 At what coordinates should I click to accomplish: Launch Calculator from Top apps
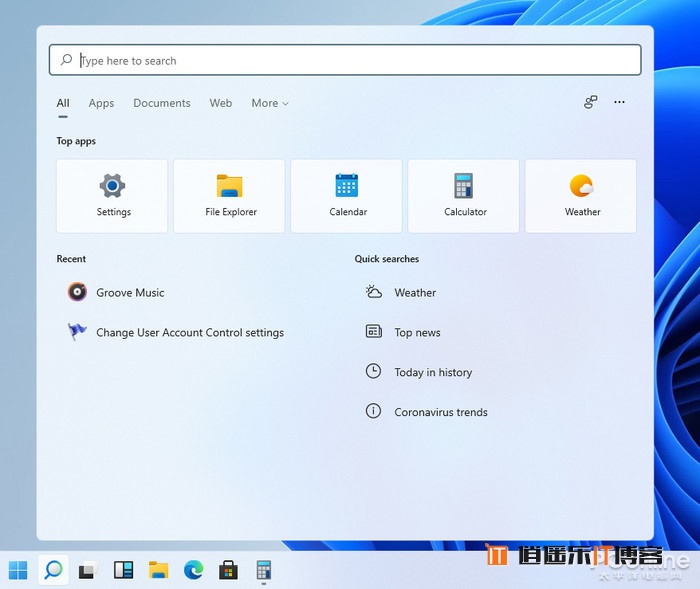pos(463,196)
